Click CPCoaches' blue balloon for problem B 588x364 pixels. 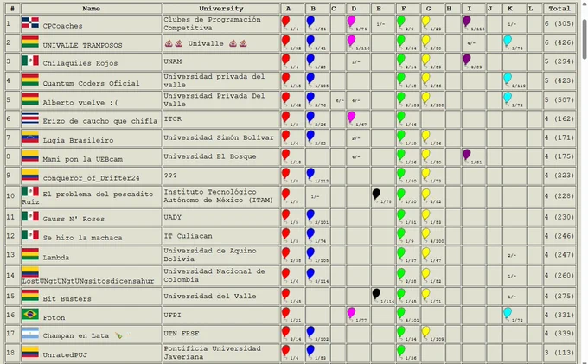[310, 22]
